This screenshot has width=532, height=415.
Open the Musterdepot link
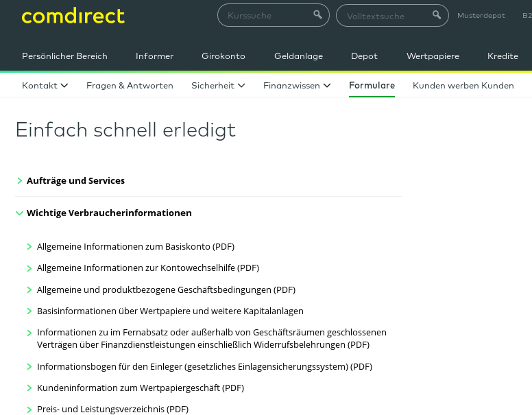coord(481,15)
